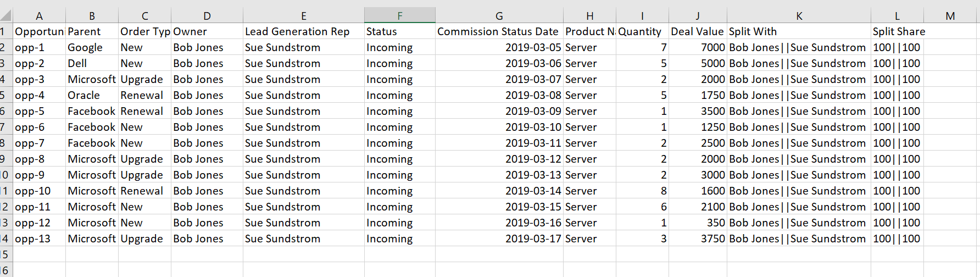Select column L header
The height and width of the screenshot is (277, 980).
click(897, 15)
